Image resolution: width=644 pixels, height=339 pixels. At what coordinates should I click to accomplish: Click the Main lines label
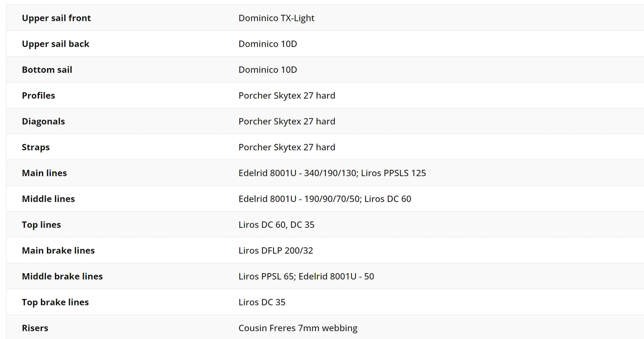point(44,173)
